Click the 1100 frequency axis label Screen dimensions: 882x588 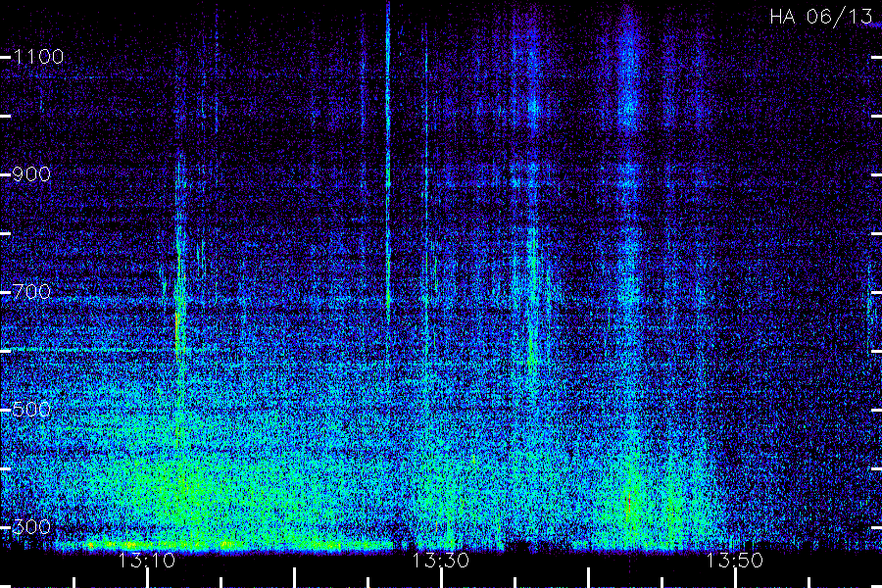[38, 57]
